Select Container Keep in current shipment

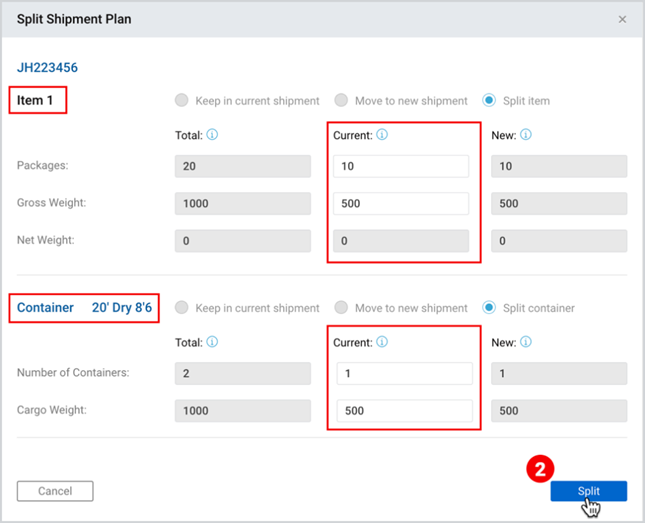[x=181, y=308]
